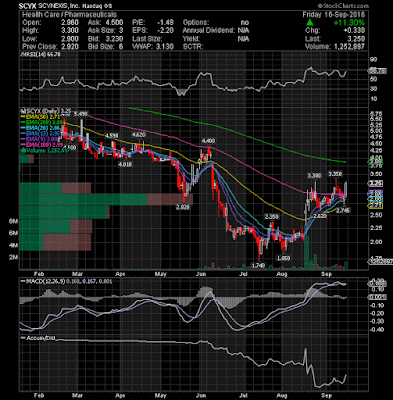Click the header Volume 1,252,897 value

click(x=349, y=47)
